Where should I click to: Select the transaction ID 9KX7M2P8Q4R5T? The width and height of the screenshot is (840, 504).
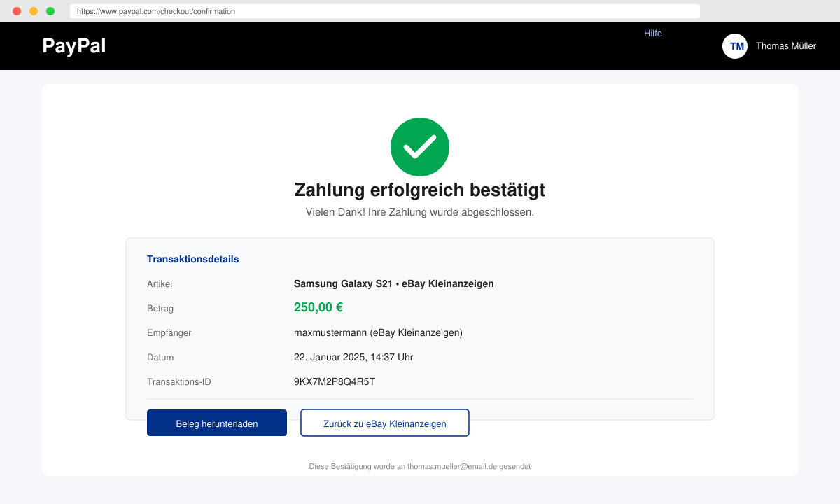pyautogui.click(x=335, y=382)
